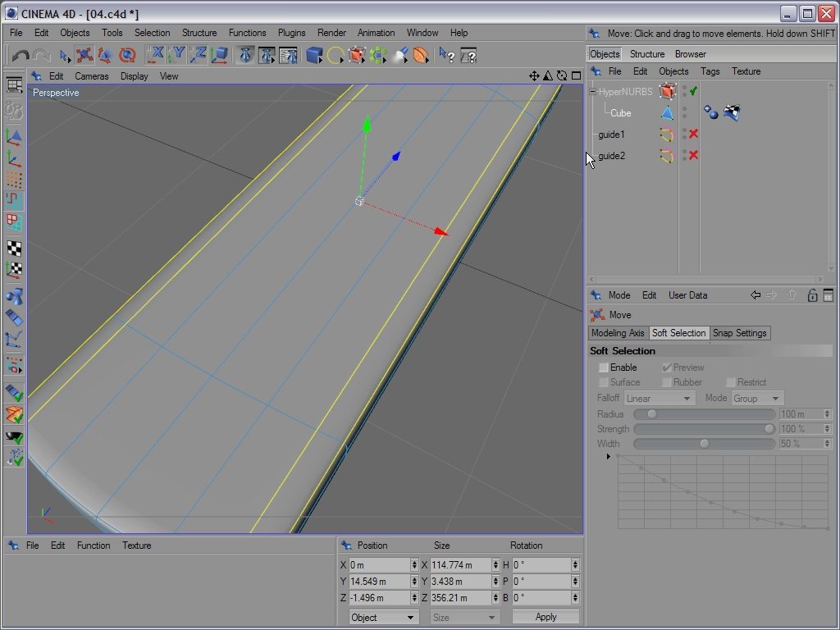840x630 pixels.
Task: Toggle the Preview checkbox
Action: (666, 367)
